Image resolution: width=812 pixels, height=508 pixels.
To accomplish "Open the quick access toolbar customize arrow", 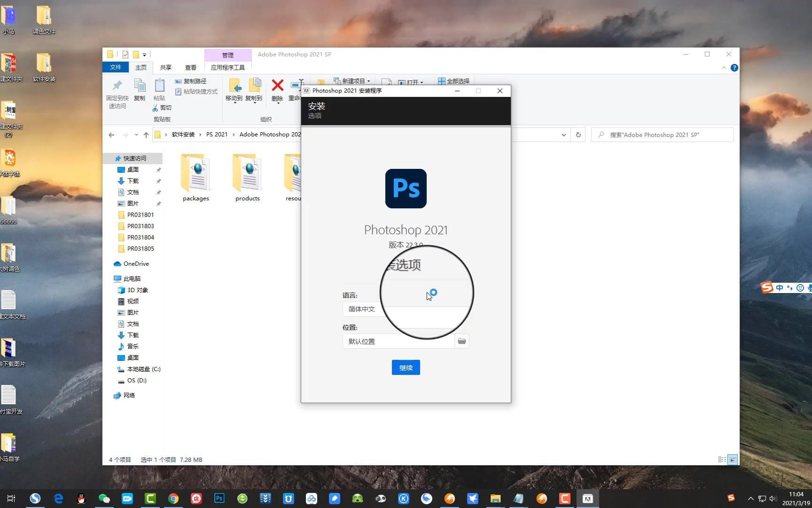I will 144,55.
